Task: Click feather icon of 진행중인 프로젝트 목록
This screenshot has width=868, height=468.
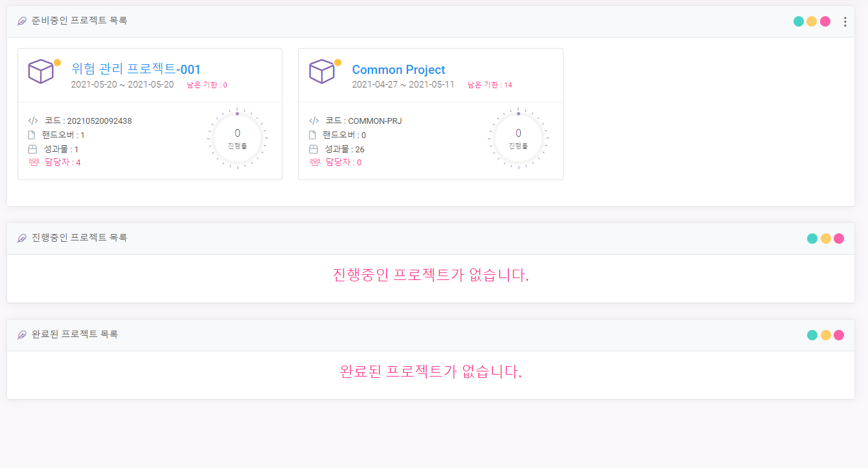Action: pyautogui.click(x=22, y=238)
